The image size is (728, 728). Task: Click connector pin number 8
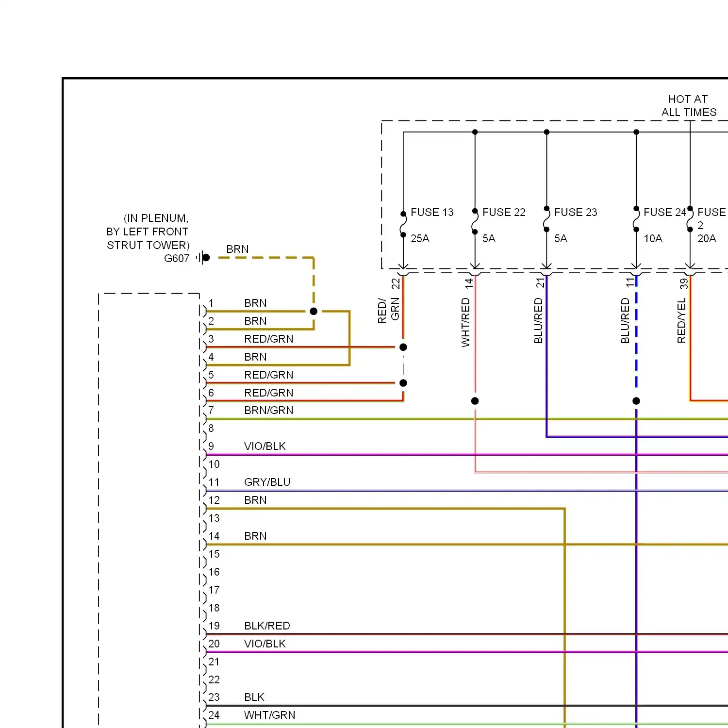click(x=211, y=428)
